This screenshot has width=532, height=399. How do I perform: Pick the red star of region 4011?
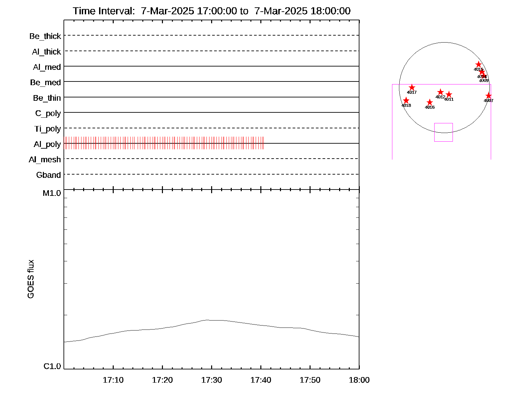[x=449, y=94]
